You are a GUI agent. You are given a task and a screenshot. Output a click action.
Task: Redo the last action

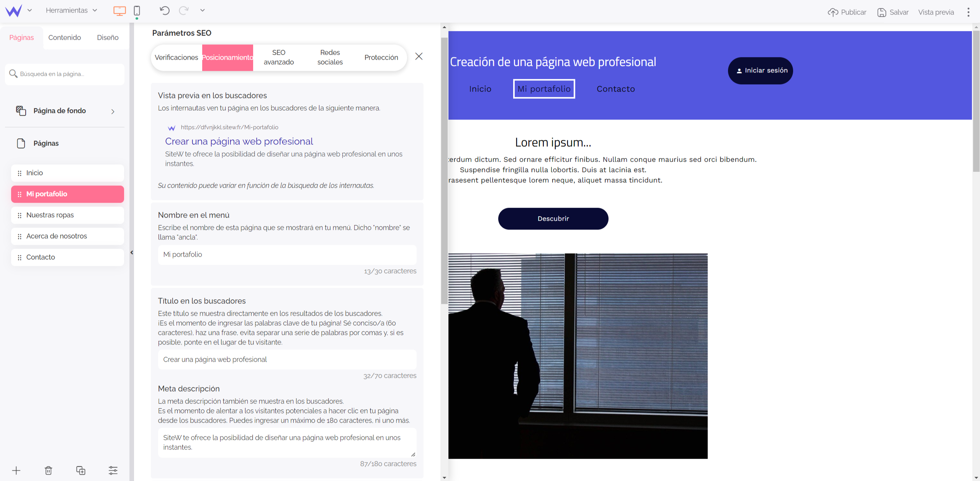[184, 10]
